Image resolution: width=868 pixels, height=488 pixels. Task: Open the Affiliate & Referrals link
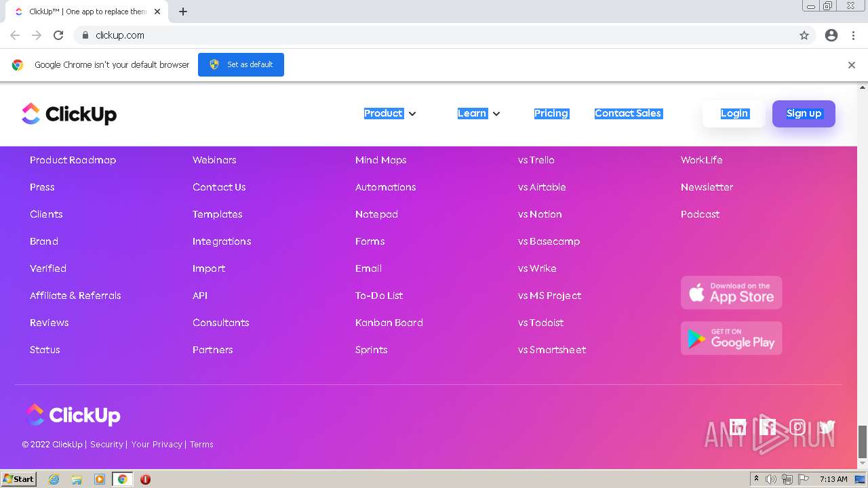[75, 296]
